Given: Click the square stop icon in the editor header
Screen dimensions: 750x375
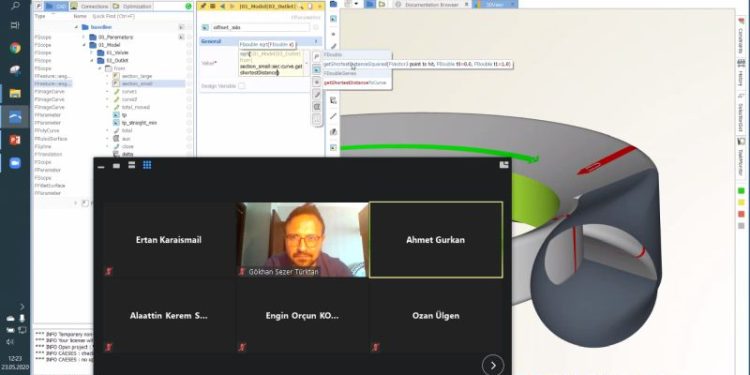Looking at the screenshot, I should click(x=213, y=6).
